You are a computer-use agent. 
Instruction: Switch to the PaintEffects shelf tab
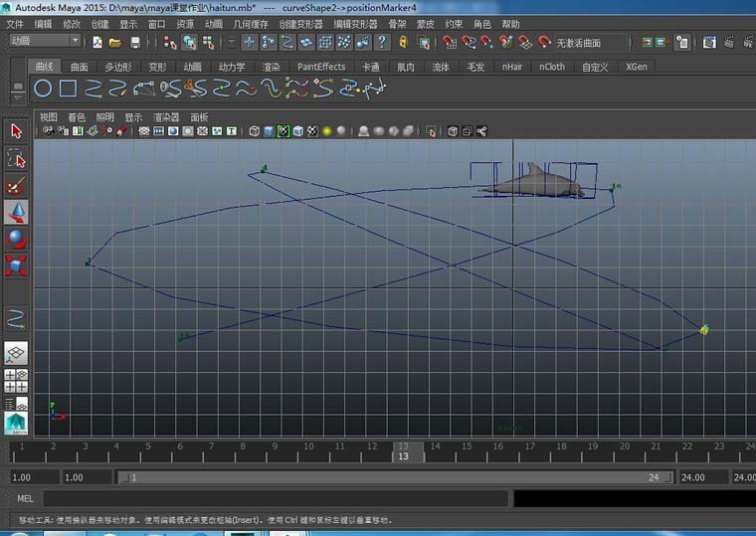[320, 67]
